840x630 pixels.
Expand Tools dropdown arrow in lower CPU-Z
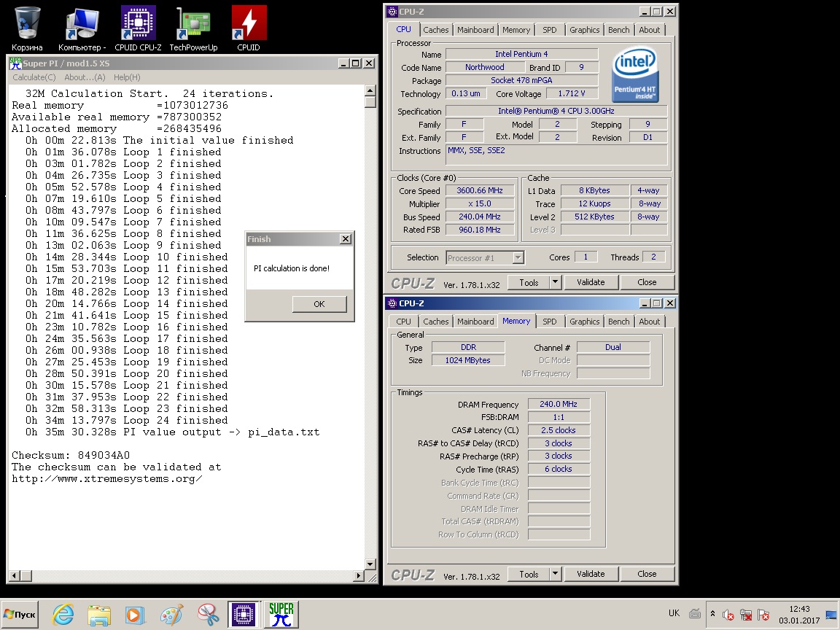[x=555, y=574]
